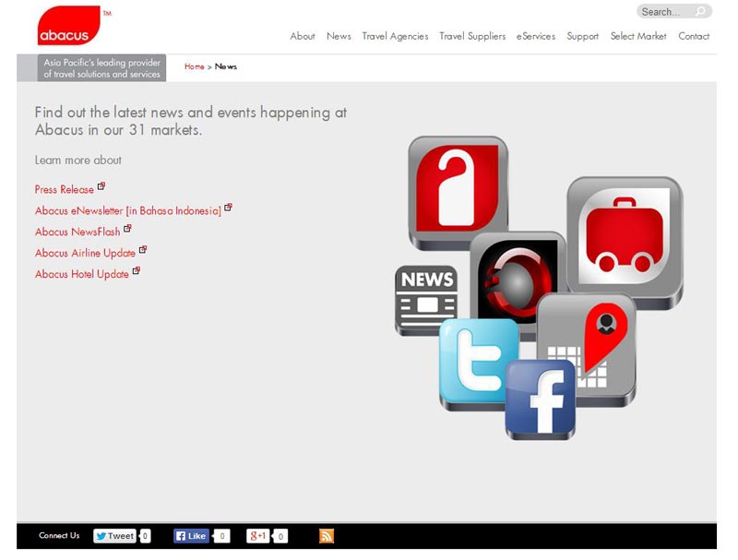Click the orange RSS feed icon

(x=327, y=535)
